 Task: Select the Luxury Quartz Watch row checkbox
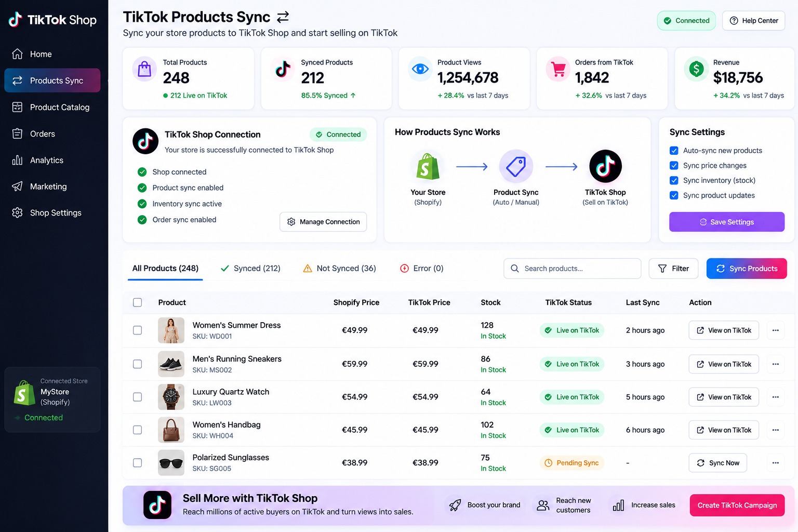137,397
